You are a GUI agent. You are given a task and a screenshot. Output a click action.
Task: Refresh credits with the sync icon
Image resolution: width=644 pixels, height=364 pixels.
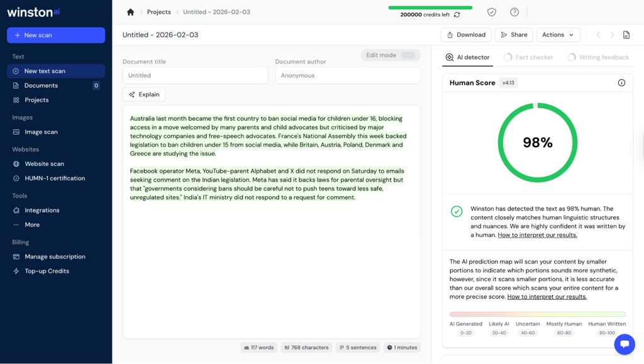click(457, 14)
